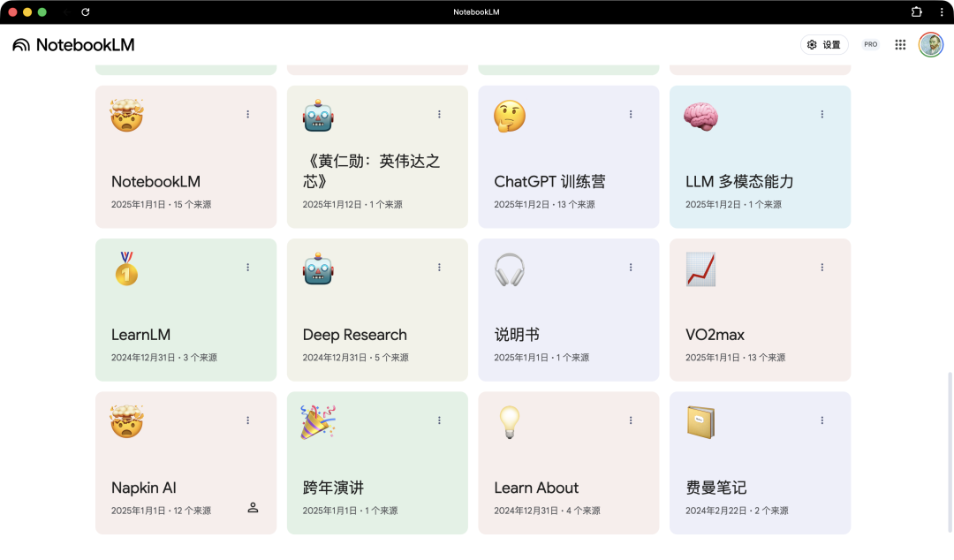This screenshot has width=954, height=560.
Task: Click '2024年12月31日 · 3 个来源' text
Action: coord(163,358)
